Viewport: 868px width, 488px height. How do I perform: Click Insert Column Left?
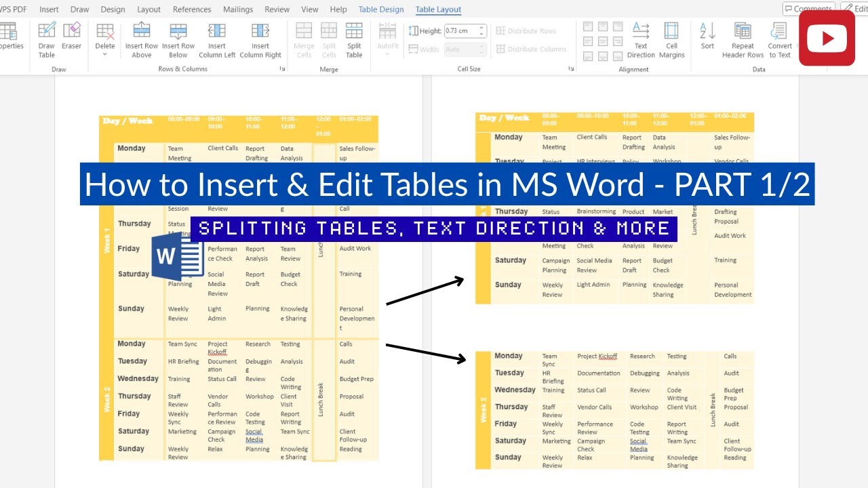[x=217, y=40]
